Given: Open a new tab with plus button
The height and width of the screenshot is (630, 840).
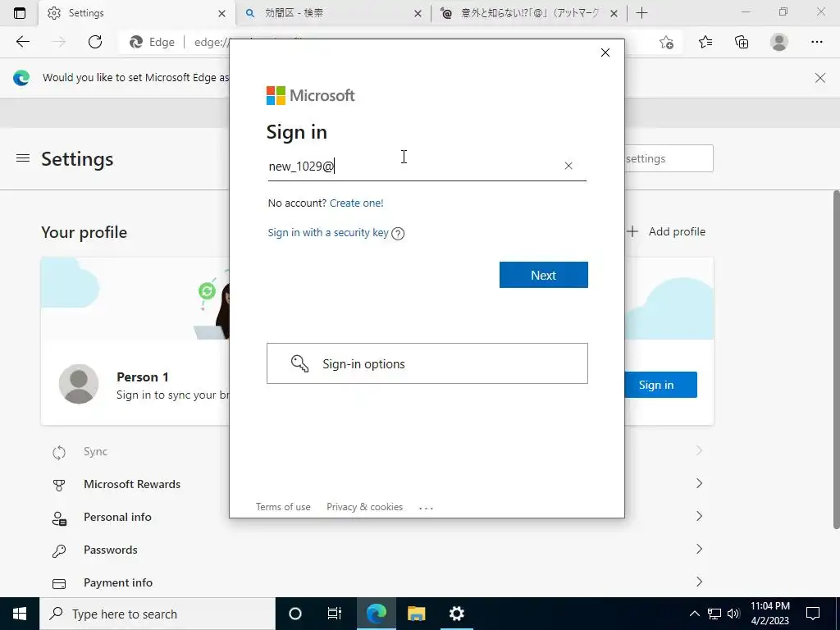Looking at the screenshot, I should click(x=641, y=13).
